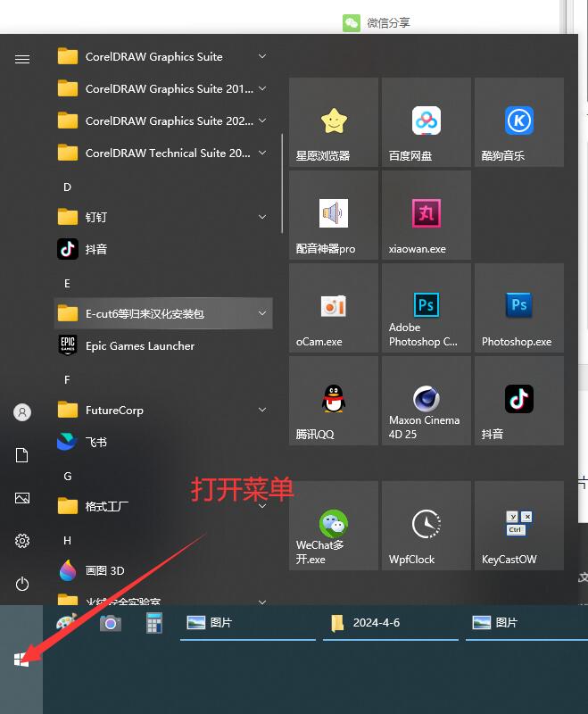Open the 星愿浏览器 tile
The height and width of the screenshot is (714, 588).
tap(334, 122)
